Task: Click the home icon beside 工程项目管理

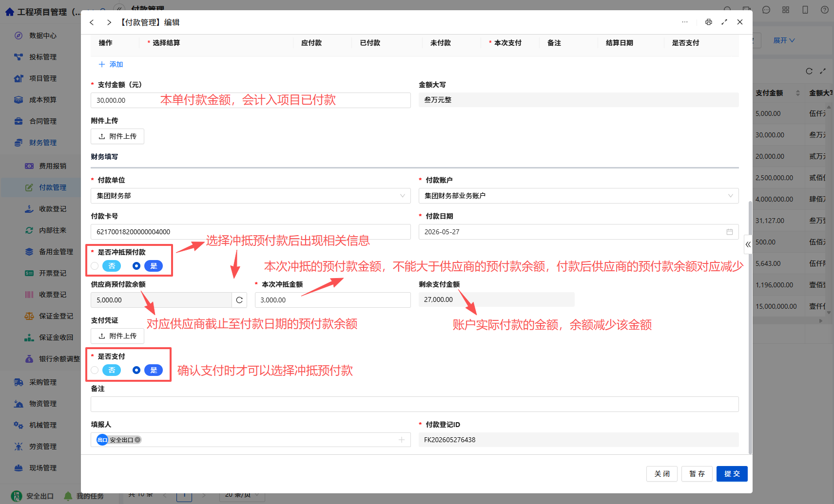Action: click(10, 12)
